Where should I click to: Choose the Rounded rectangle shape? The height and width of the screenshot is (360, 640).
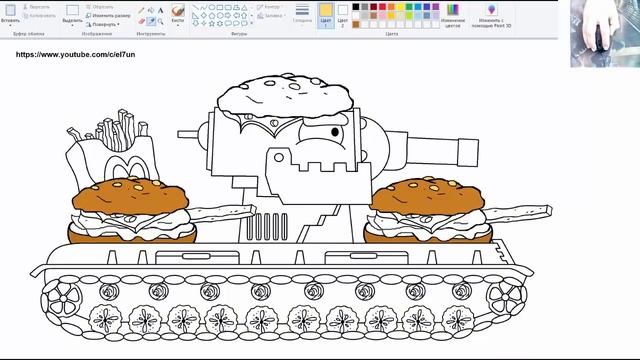tap(228, 7)
